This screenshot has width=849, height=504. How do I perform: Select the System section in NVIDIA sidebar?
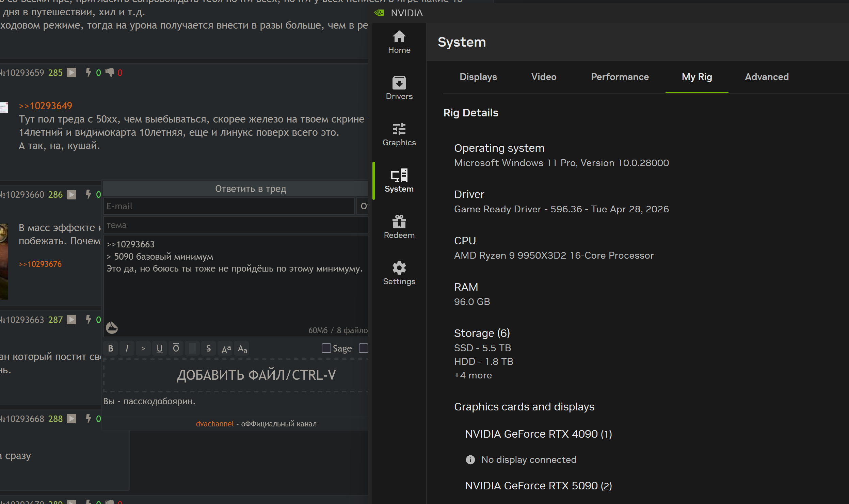pyautogui.click(x=399, y=181)
